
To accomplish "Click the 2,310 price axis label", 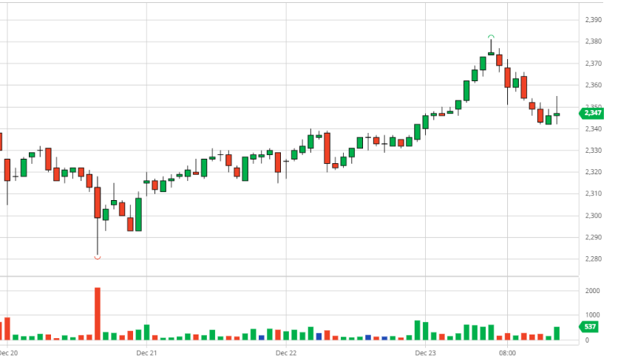I will click(x=594, y=193).
